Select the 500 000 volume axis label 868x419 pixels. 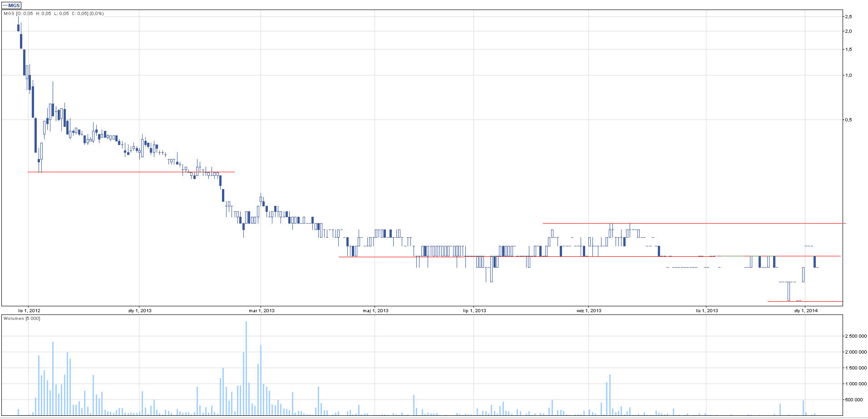(853, 400)
